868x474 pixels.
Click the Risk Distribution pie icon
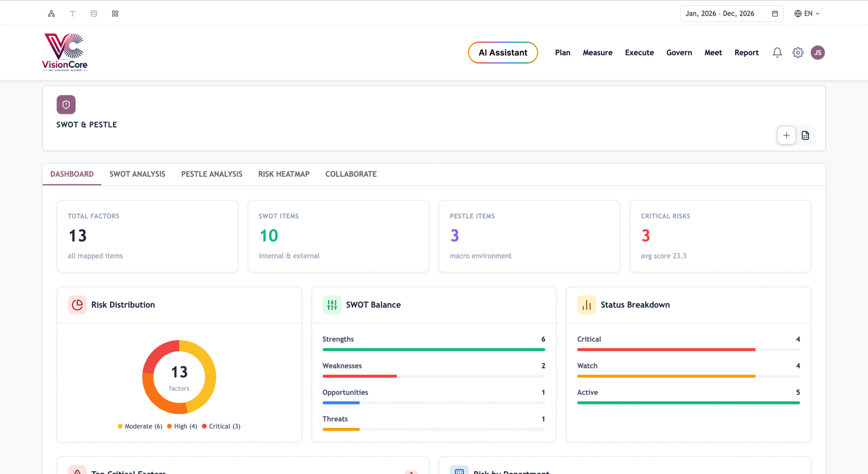(x=77, y=305)
